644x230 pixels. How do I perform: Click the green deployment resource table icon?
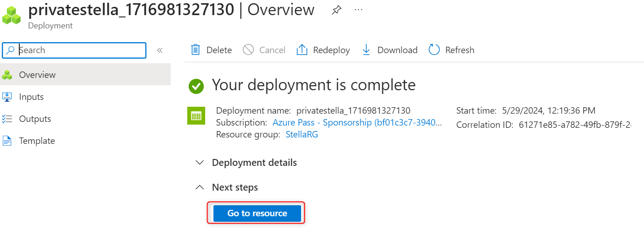coord(196,116)
